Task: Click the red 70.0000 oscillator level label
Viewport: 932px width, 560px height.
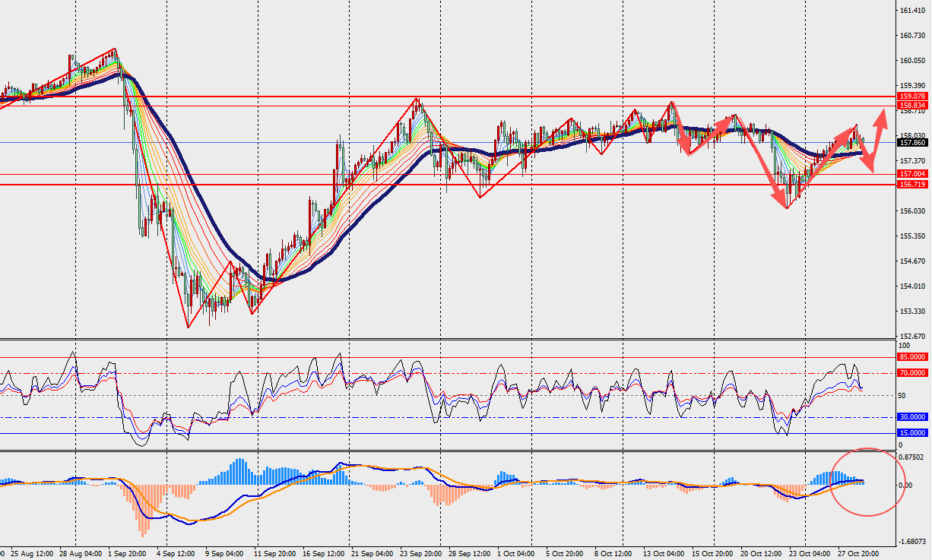Action: point(912,373)
